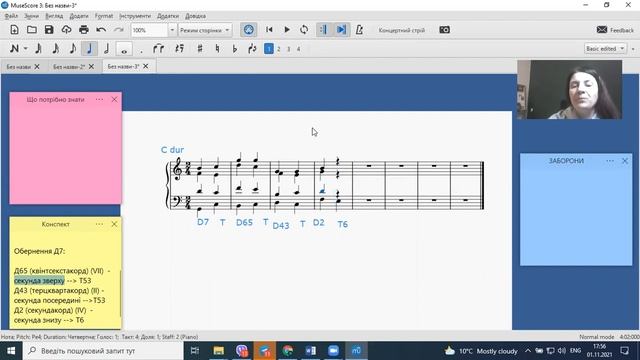Apply natural accidental
Image resolution: width=640 pixels, height=360 pixels.
coord(217,49)
